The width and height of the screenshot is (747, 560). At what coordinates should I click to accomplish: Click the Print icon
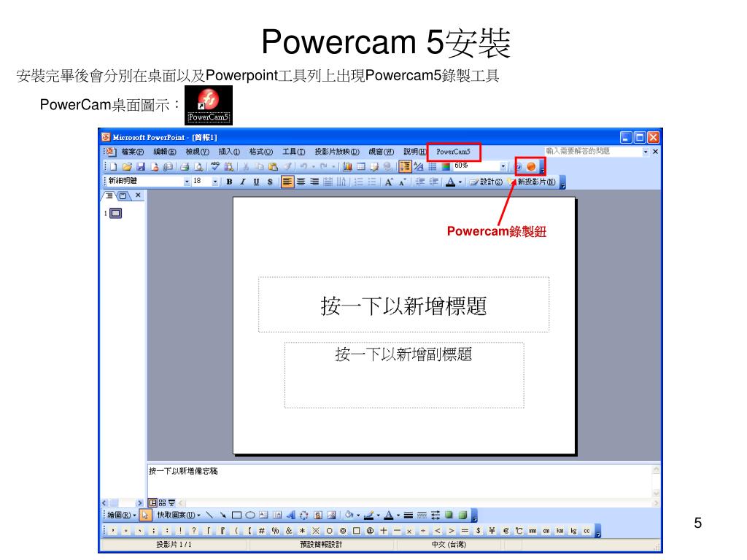coord(185,167)
